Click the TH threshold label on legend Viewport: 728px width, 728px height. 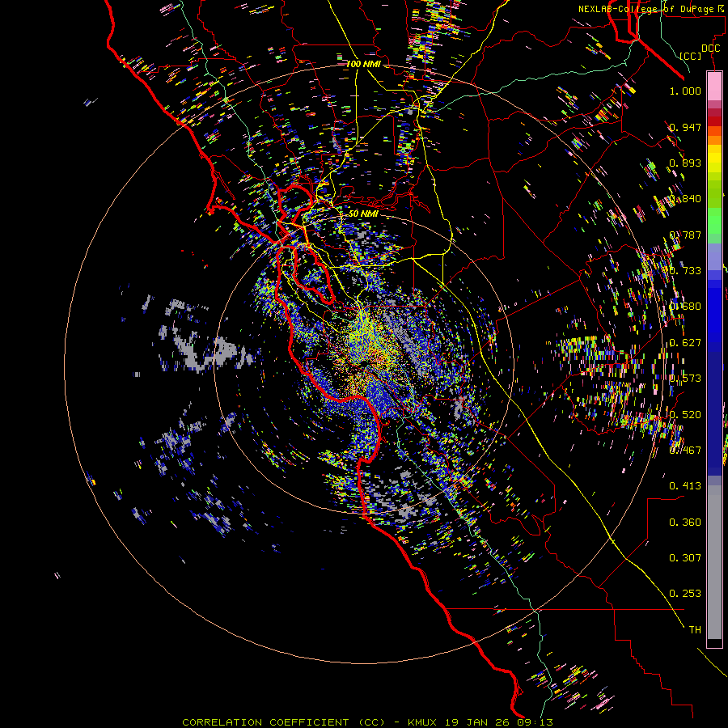pyautogui.click(x=695, y=629)
